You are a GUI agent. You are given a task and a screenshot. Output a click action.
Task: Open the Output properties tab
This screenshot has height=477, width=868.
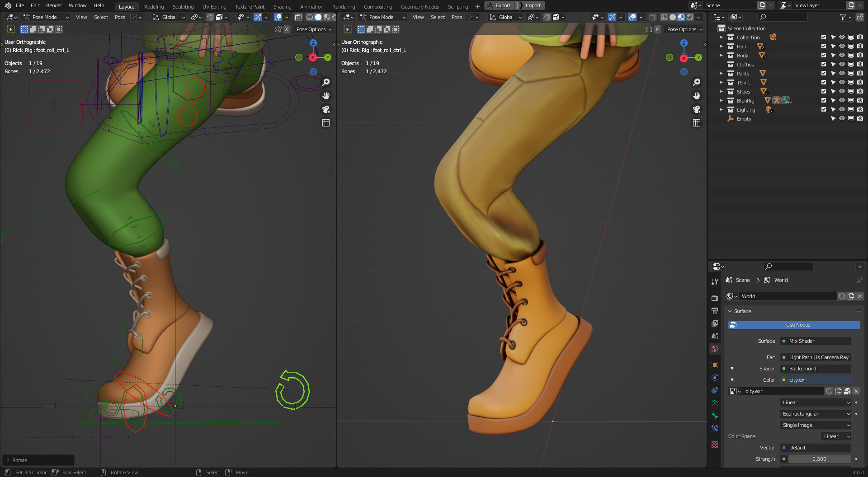click(x=715, y=311)
